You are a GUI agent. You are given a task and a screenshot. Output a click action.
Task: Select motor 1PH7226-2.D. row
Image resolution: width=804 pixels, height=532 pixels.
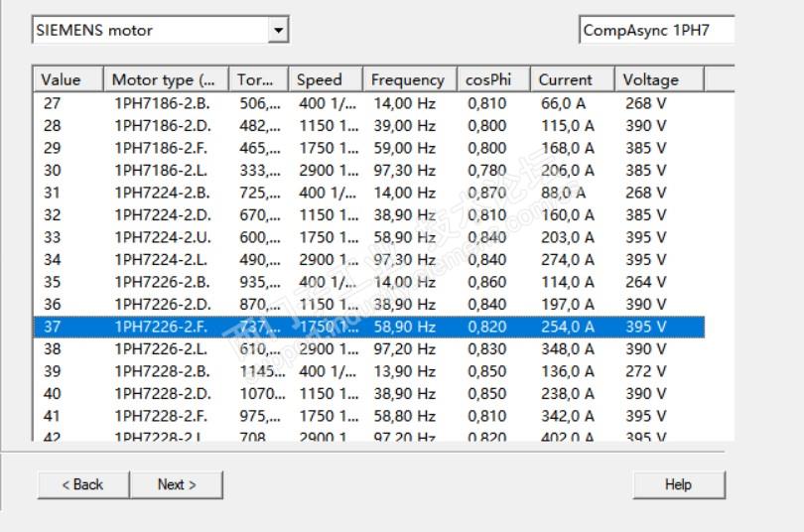point(369,305)
